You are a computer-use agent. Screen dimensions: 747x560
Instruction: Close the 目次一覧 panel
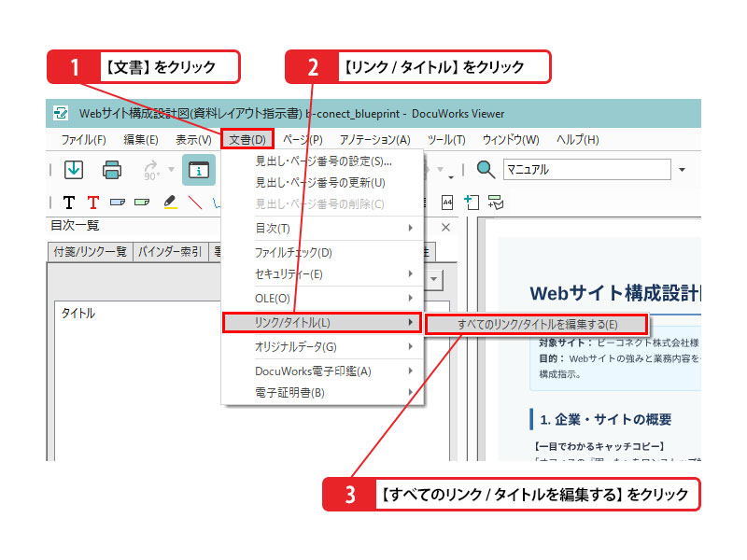(445, 227)
